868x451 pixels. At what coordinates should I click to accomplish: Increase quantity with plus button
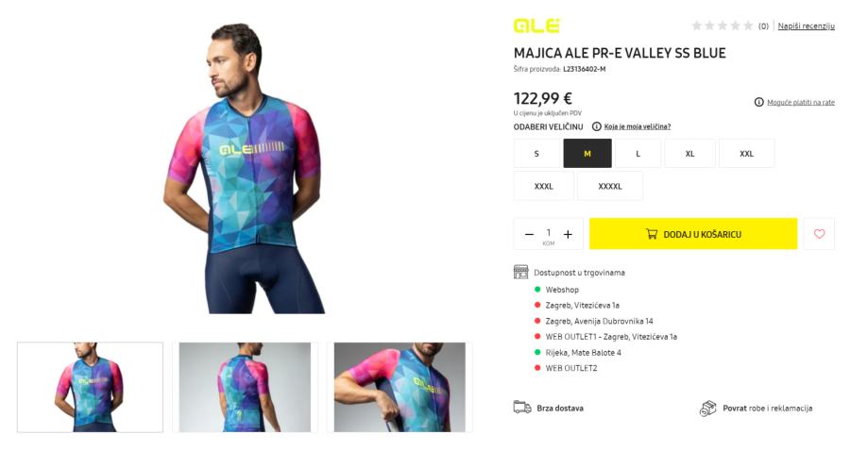pyautogui.click(x=568, y=234)
